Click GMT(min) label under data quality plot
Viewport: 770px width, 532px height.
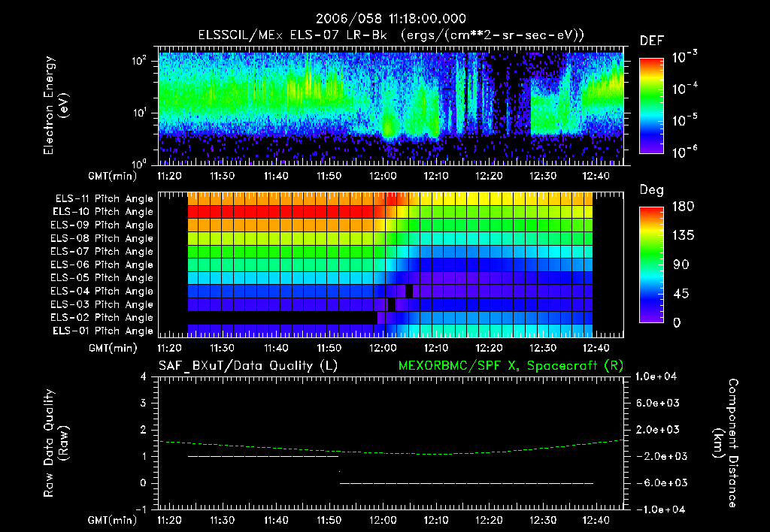pyautogui.click(x=113, y=520)
